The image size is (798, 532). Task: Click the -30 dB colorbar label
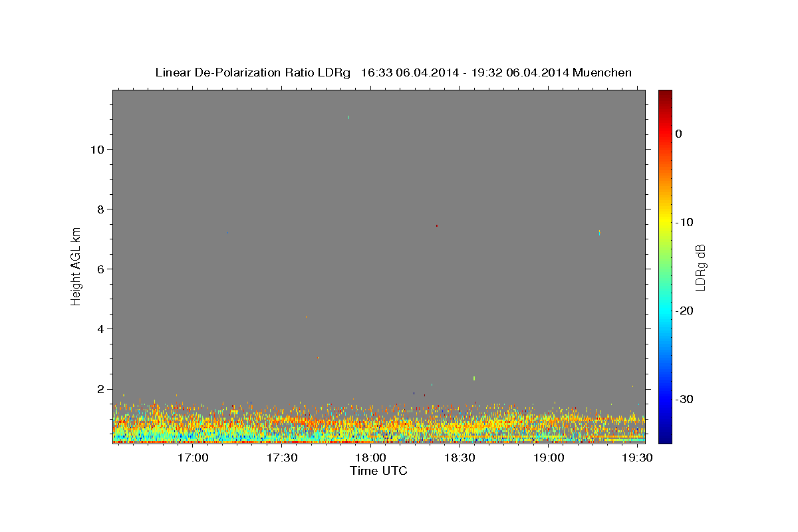[685, 399]
